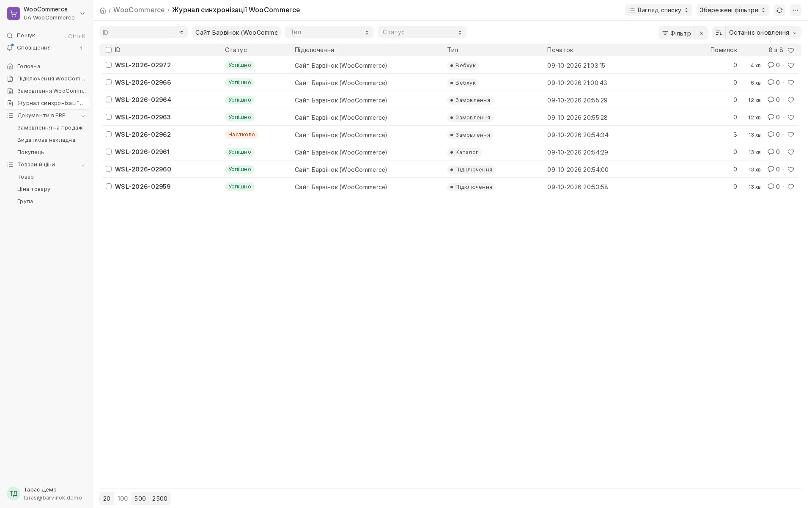
Task: Open Сповіщення notifications
Action: click(46, 48)
